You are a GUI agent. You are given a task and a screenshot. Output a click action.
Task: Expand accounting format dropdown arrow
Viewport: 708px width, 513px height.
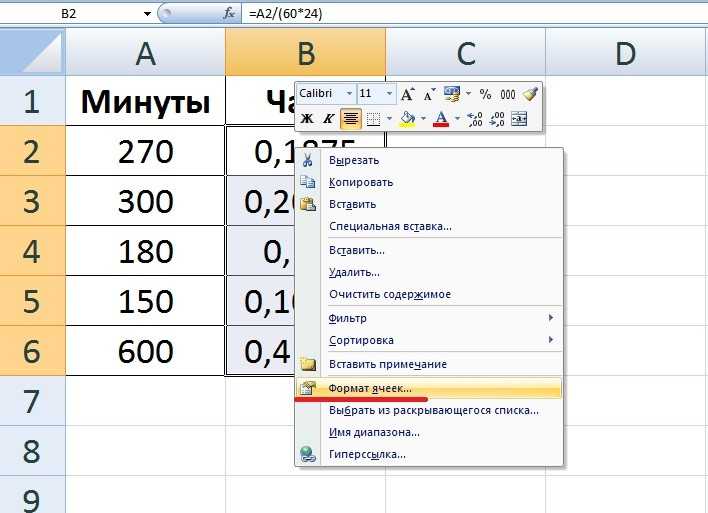click(x=468, y=94)
